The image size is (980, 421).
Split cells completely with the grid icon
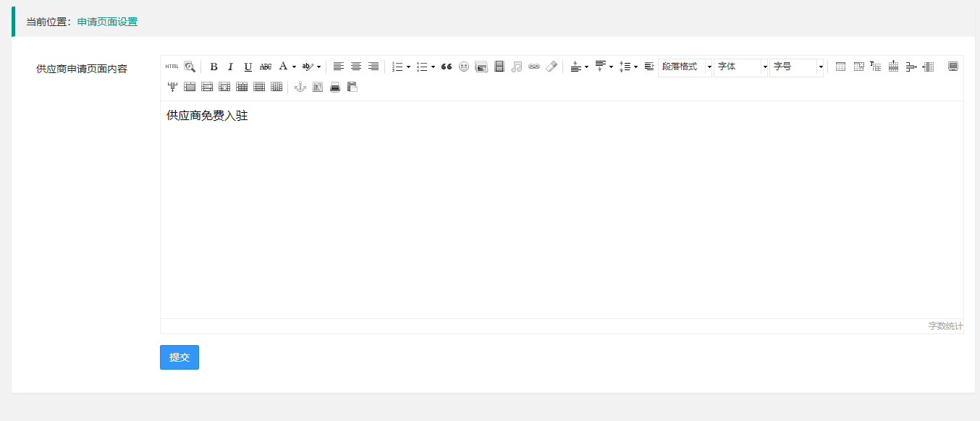click(242, 87)
